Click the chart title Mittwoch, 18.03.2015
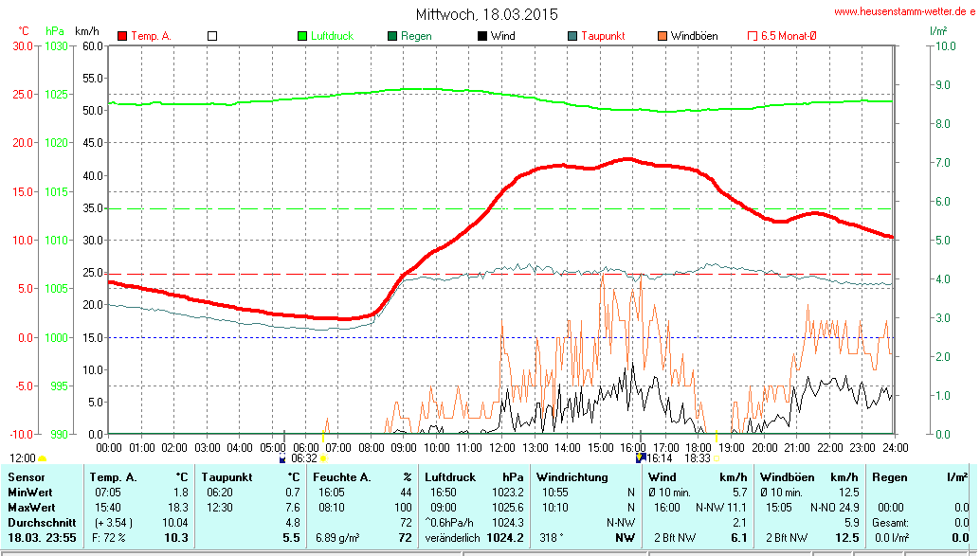Image resolution: width=980 pixels, height=556 pixels. coord(487,14)
